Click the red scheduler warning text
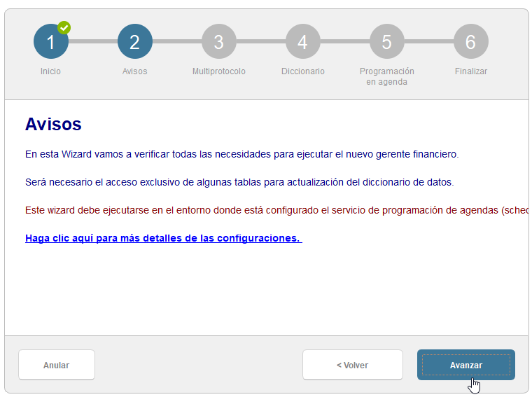 (276, 210)
